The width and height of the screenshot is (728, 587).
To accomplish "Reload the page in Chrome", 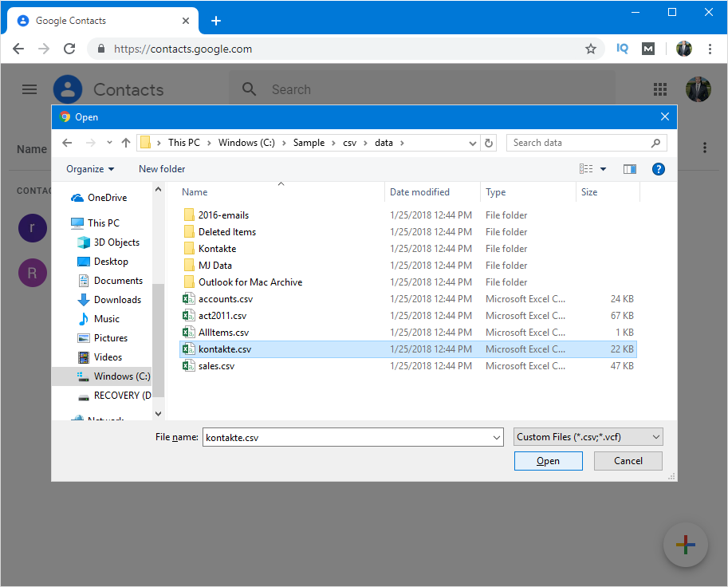I will tap(69, 49).
